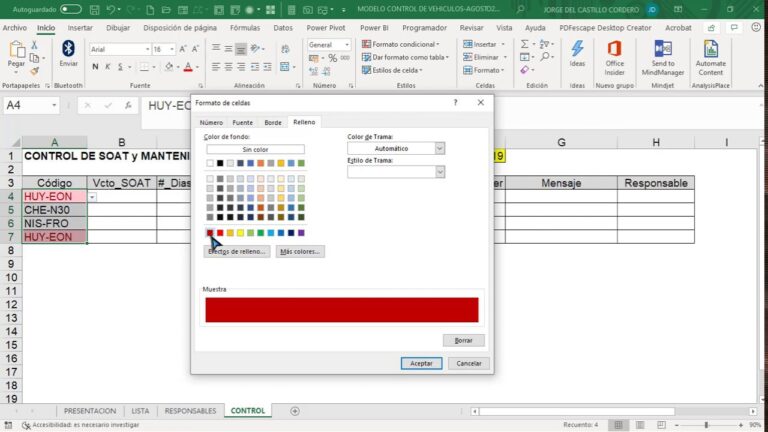Open the Estilo de Trama dropdown

point(439,172)
